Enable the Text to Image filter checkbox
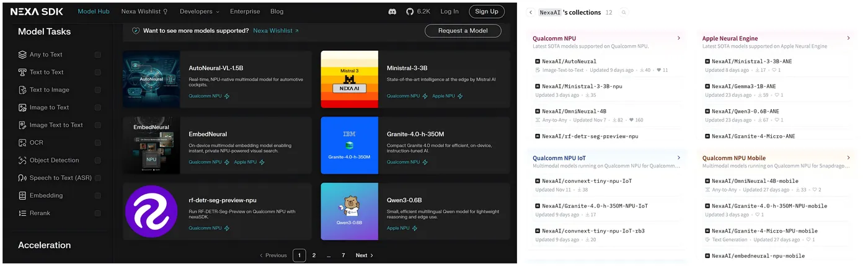This screenshot has height=266, width=868. (98, 90)
